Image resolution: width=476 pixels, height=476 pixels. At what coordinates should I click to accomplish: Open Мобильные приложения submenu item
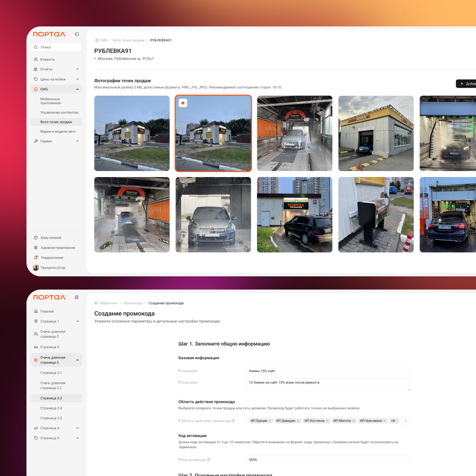56,101
